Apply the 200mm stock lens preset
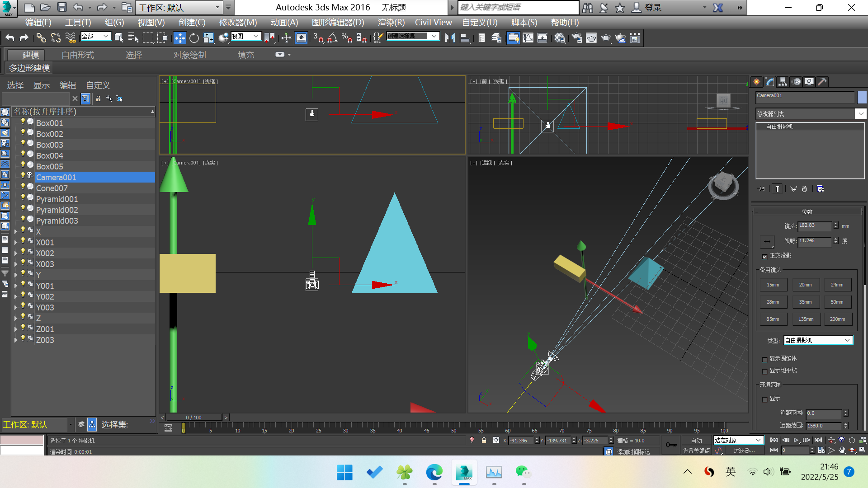The width and height of the screenshot is (868, 488). 838,319
